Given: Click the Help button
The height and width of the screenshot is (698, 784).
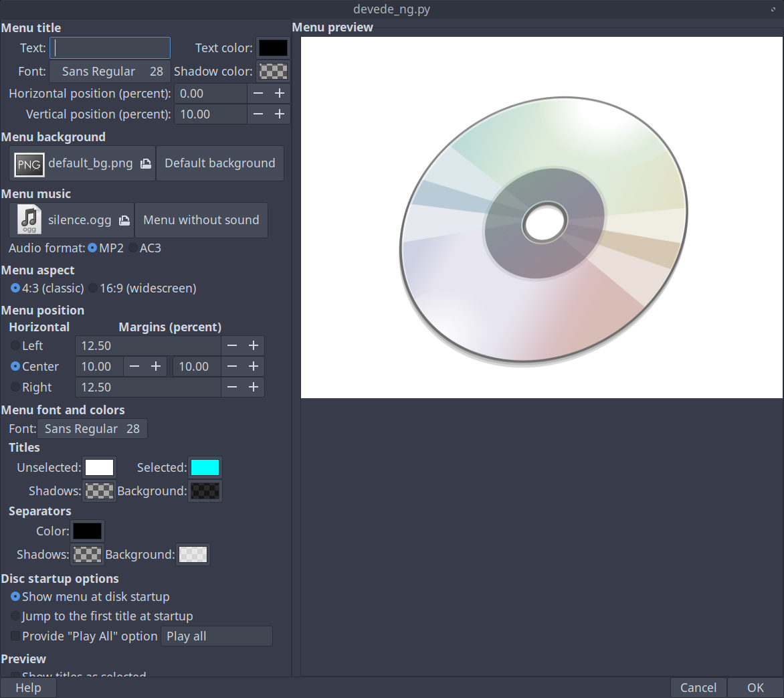Looking at the screenshot, I should click(x=28, y=688).
